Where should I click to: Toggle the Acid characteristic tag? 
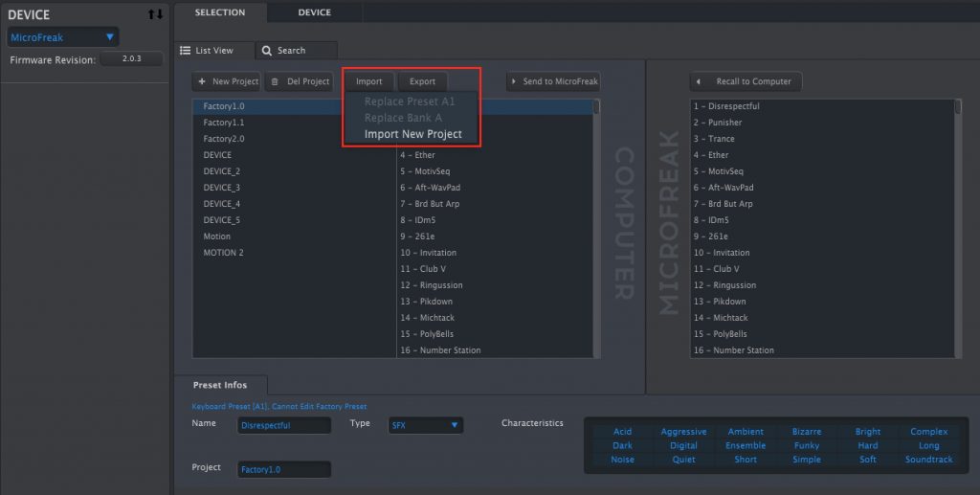[x=622, y=432]
